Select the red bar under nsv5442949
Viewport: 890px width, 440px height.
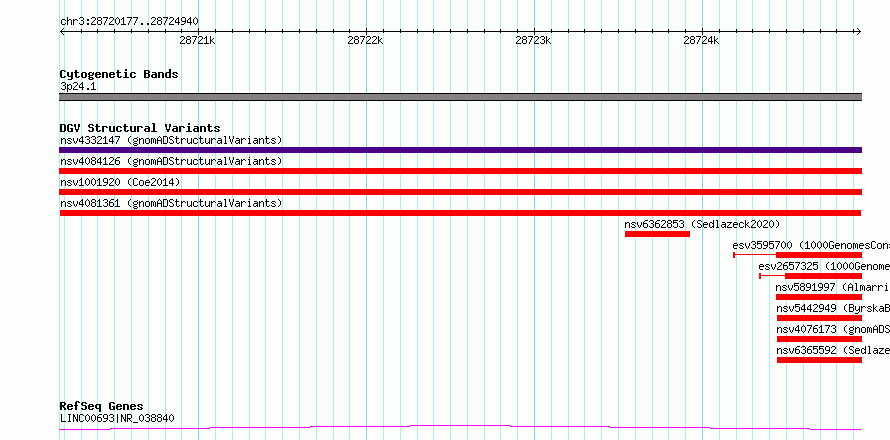820,318
